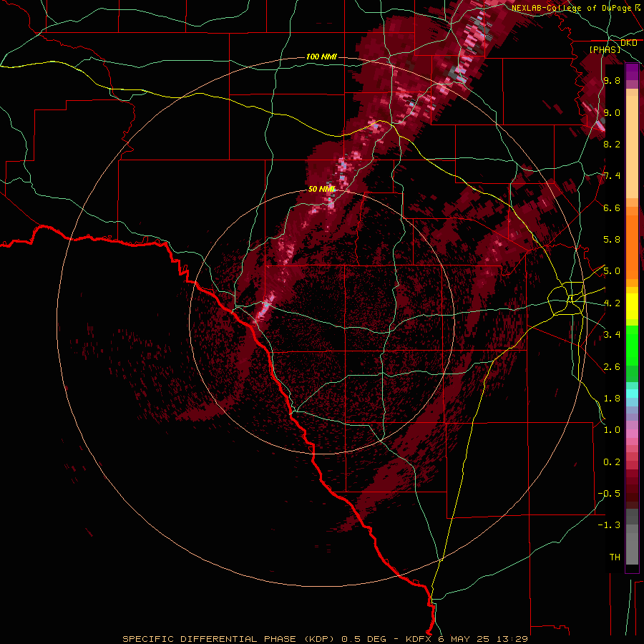The width and height of the screenshot is (644, 644).
Task: Click the 4.2 value on color scale
Action: [x=612, y=303]
